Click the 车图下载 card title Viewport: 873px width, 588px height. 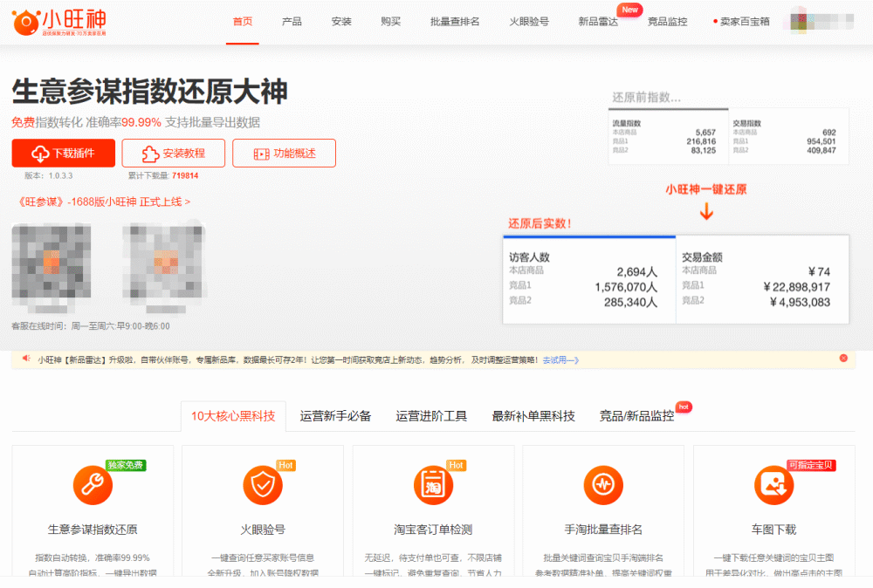(773, 530)
